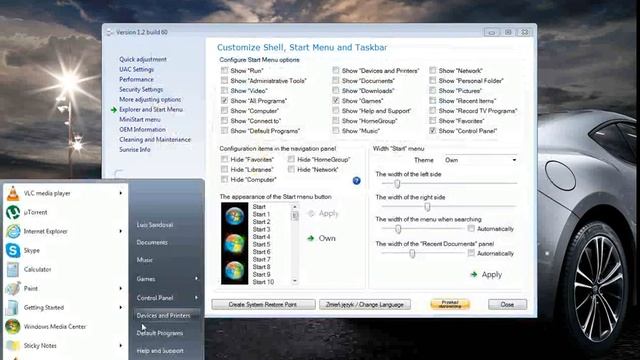Select the second Start orb preview image
640x360 pixels.
(x=235, y=243)
